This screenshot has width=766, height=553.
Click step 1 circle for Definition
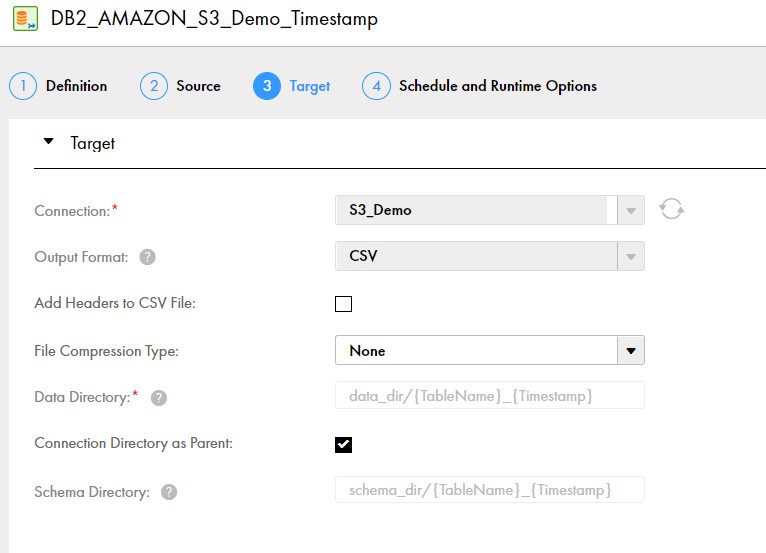click(x=23, y=86)
